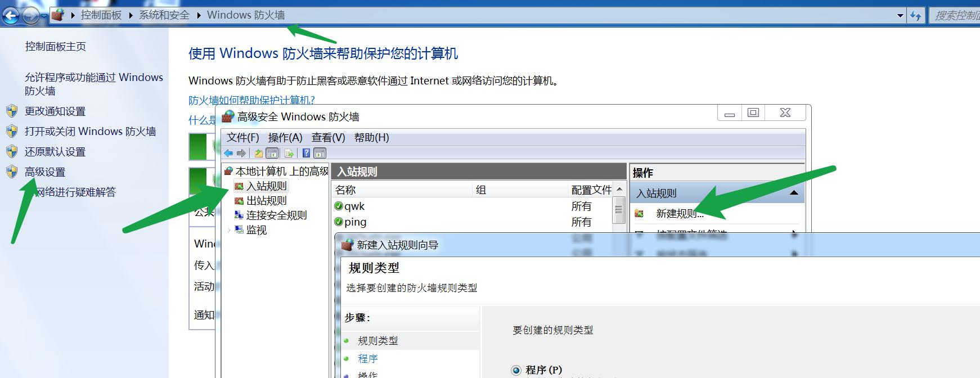Select the ping rule row
The image size is (980, 378).
pos(473,222)
